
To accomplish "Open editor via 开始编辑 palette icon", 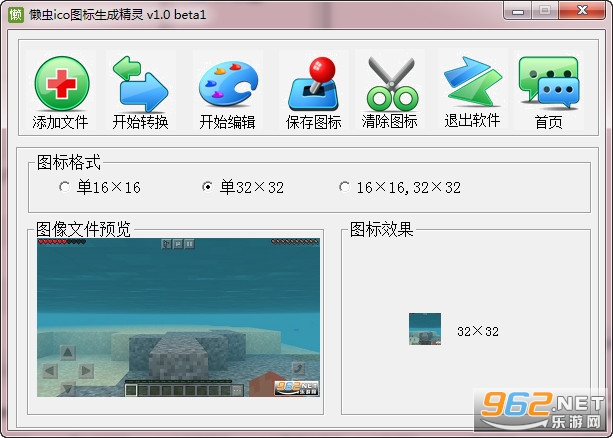I will click(228, 91).
